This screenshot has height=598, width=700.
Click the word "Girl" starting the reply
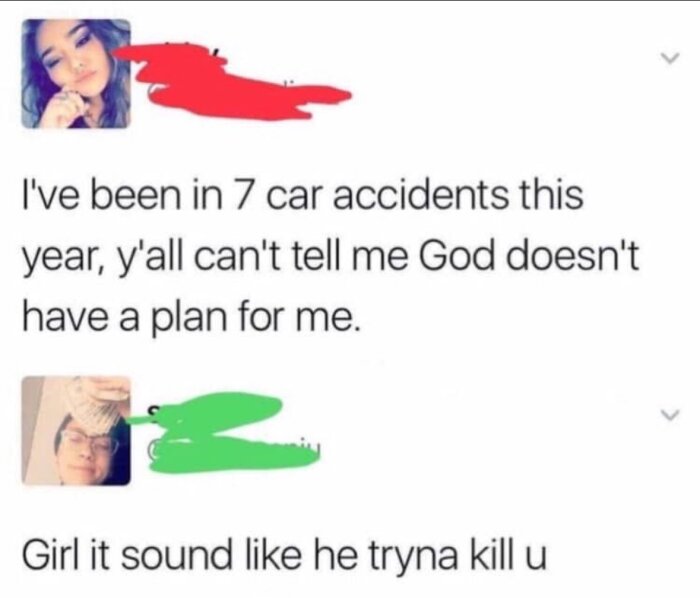tap(51, 553)
